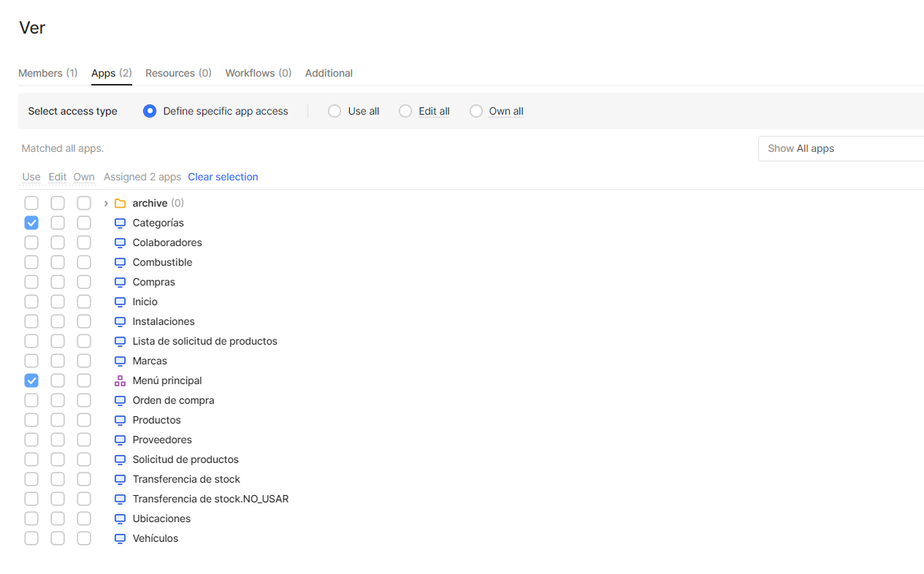Select the Edit all radio option
Viewport: 924px width, 574px height.
[405, 111]
